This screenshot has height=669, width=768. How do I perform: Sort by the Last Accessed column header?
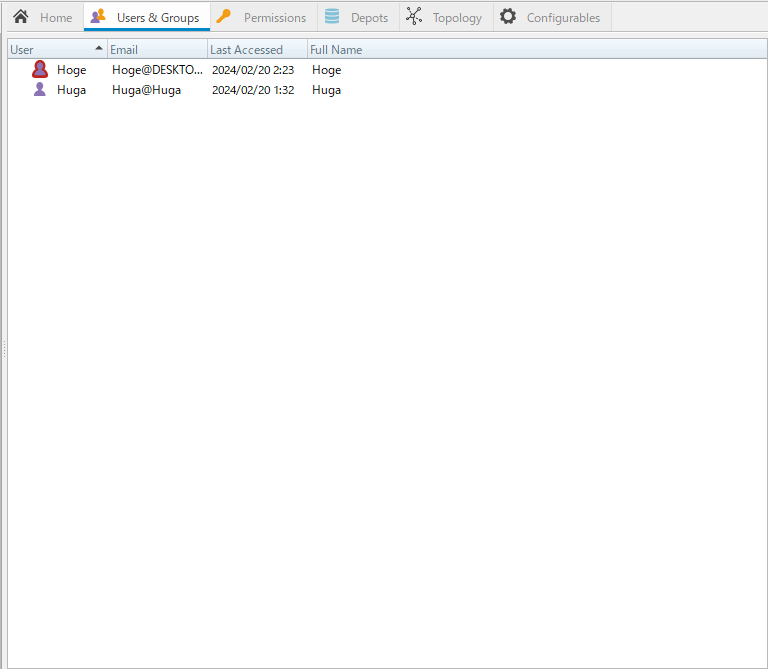[x=257, y=49]
